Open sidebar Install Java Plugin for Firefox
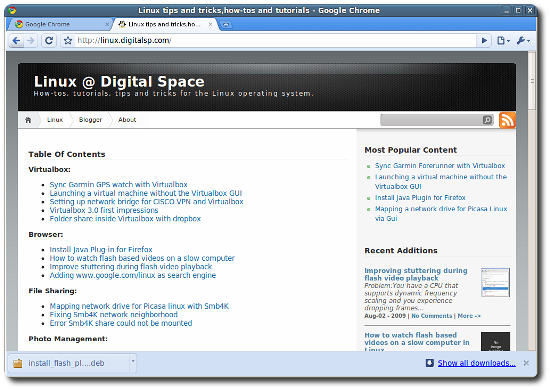The image size is (550, 390). point(420,198)
